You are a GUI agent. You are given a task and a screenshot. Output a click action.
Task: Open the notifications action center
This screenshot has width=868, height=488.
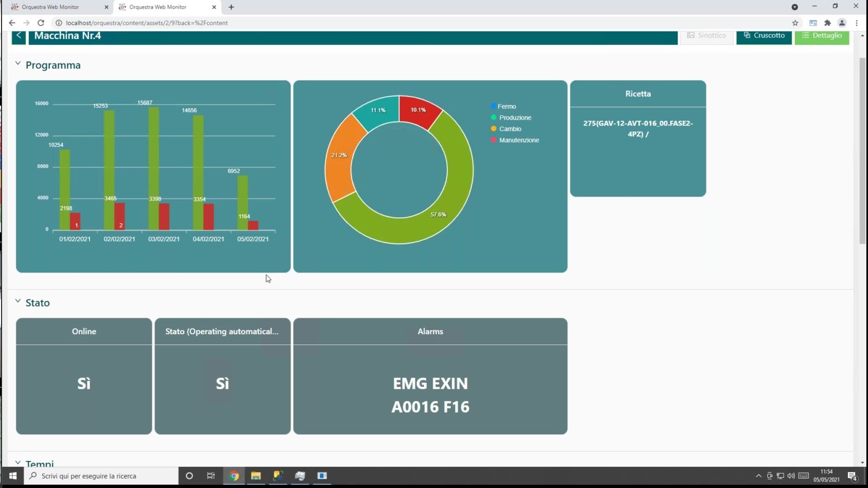(852, 476)
